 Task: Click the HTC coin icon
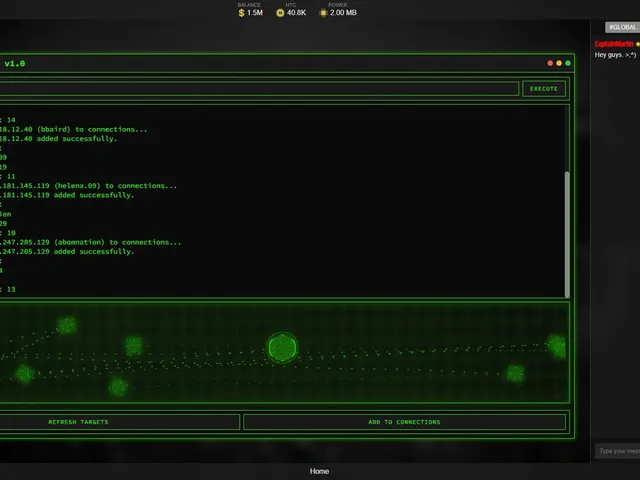point(280,13)
